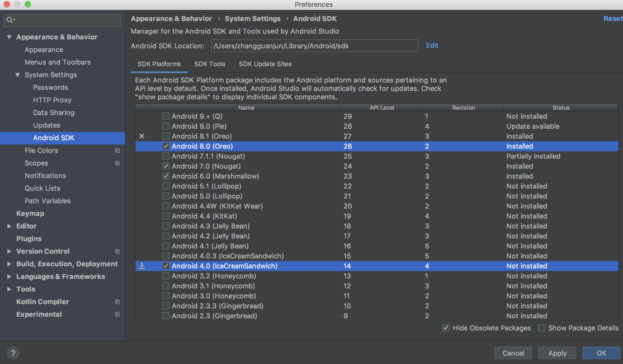Open the Updates settings page

(46, 125)
